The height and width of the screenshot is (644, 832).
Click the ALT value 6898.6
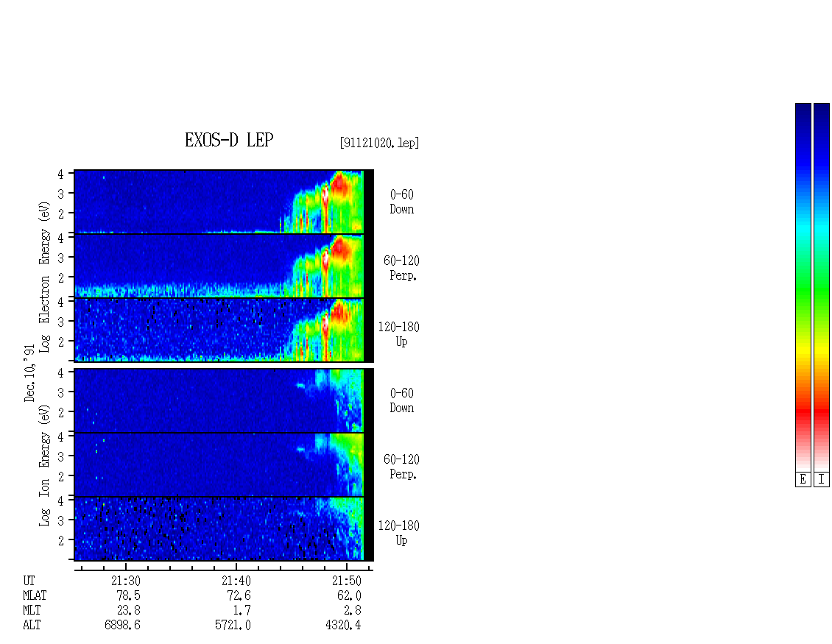[122, 626]
